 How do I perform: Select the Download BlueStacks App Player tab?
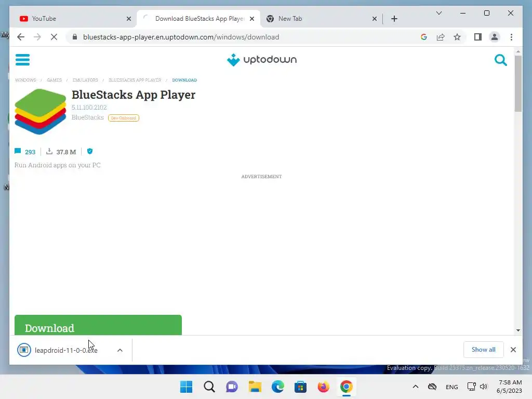198,19
